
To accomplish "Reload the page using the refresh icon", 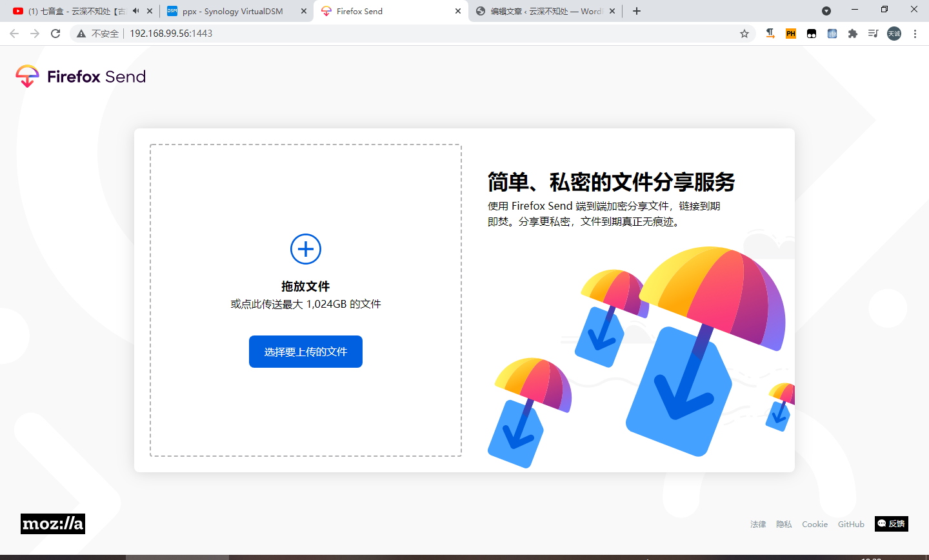I will click(x=55, y=34).
